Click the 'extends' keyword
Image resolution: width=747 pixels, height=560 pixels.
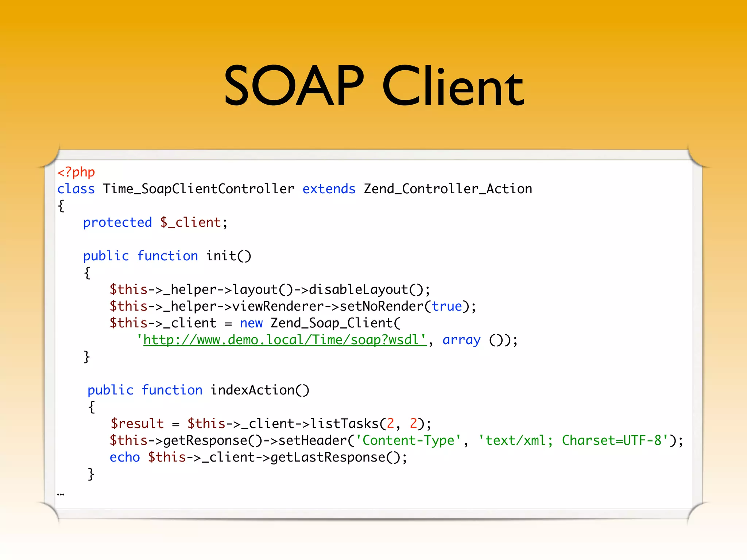point(329,189)
